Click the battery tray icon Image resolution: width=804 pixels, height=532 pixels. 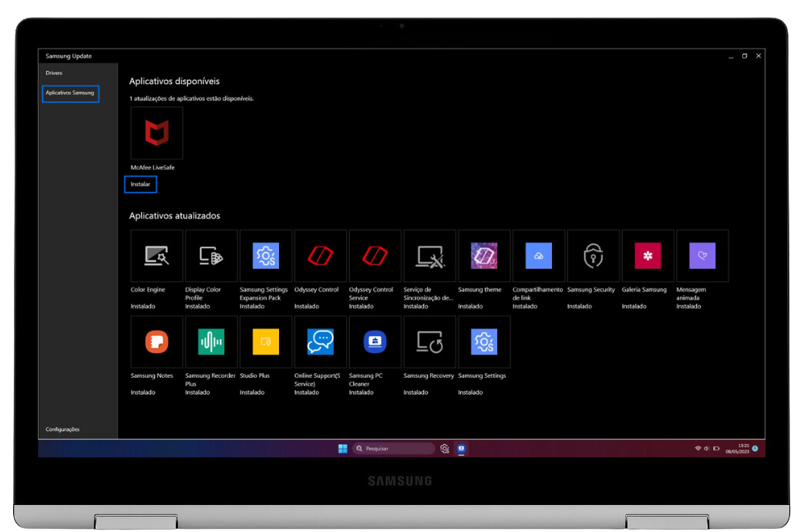[x=716, y=449]
